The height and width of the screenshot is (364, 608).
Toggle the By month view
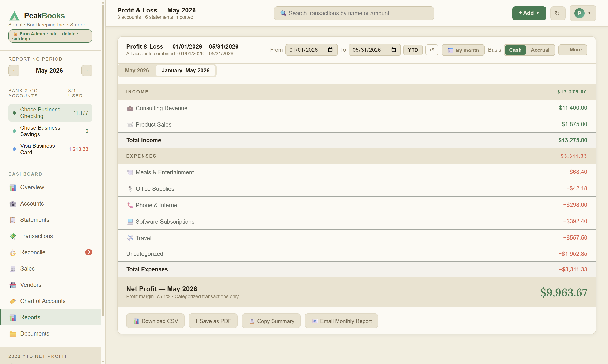click(463, 50)
